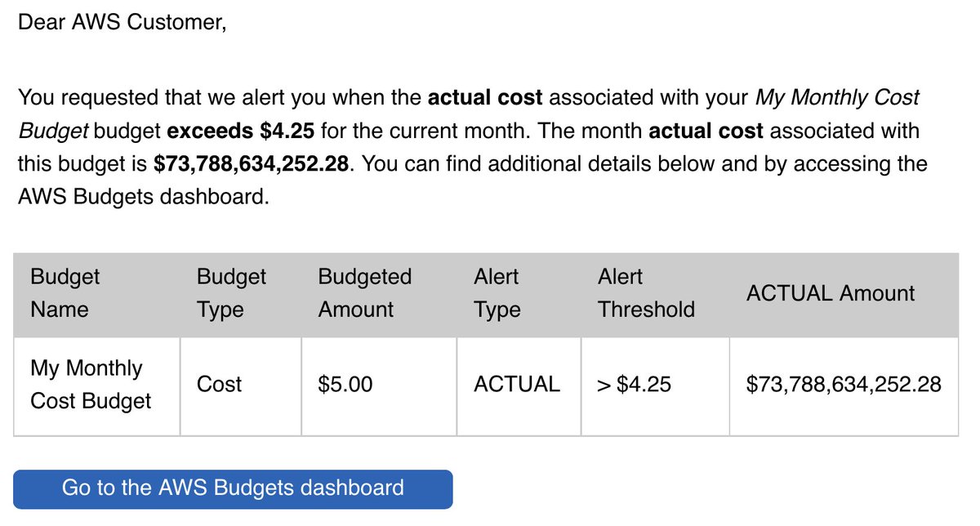
Task: Select the $73,788,634,252.28 amount table cell
Action: [844, 385]
